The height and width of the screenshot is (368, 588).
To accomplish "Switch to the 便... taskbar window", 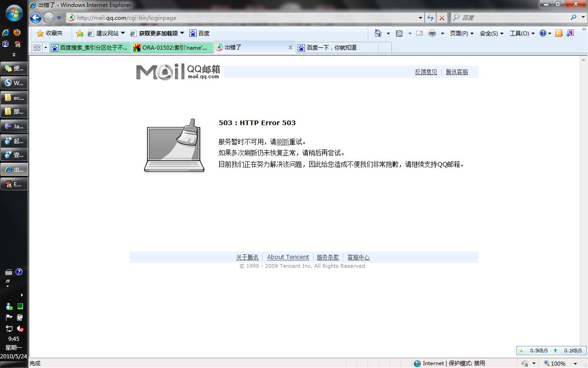I will [x=14, y=69].
